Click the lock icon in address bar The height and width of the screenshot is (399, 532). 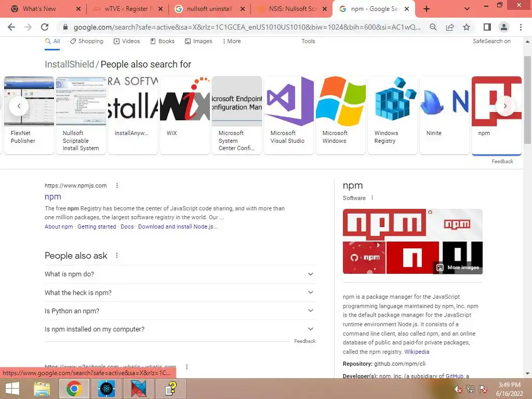(65, 27)
